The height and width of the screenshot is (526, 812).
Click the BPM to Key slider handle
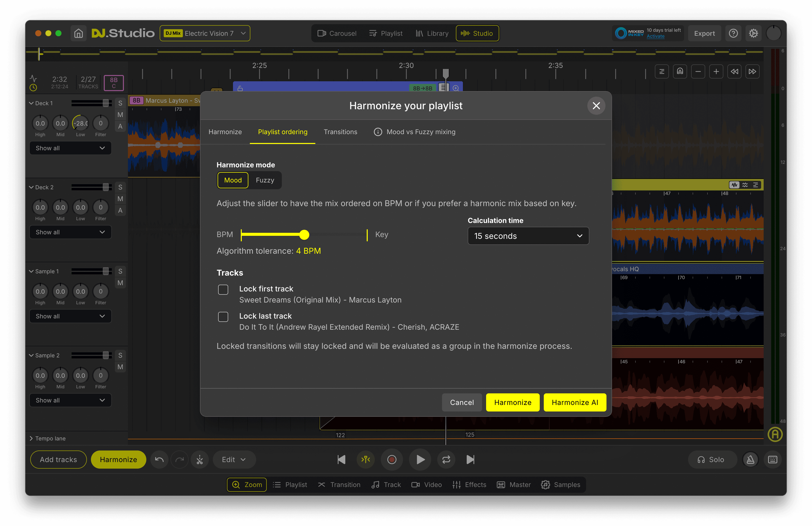point(304,235)
